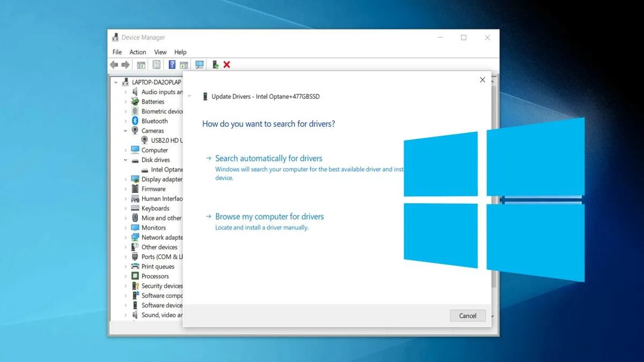Expand the Software components category
Viewport: 644px width, 362px height.
click(x=126, y=295)
